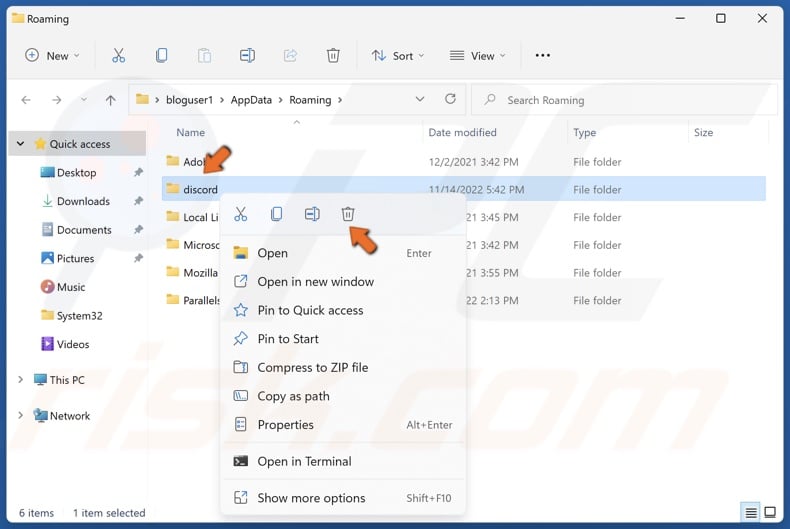Open Videos in Quick access

tap(73, 344)
